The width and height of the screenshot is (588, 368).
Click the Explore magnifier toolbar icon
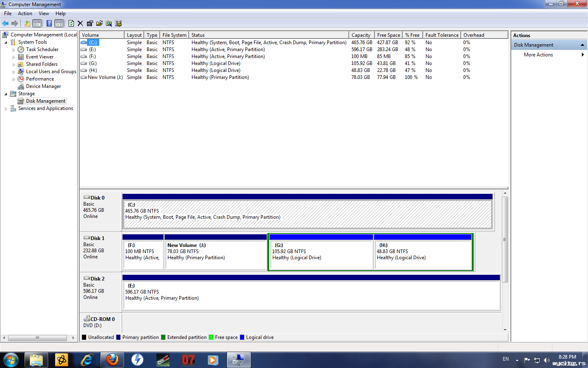point(109,23)
